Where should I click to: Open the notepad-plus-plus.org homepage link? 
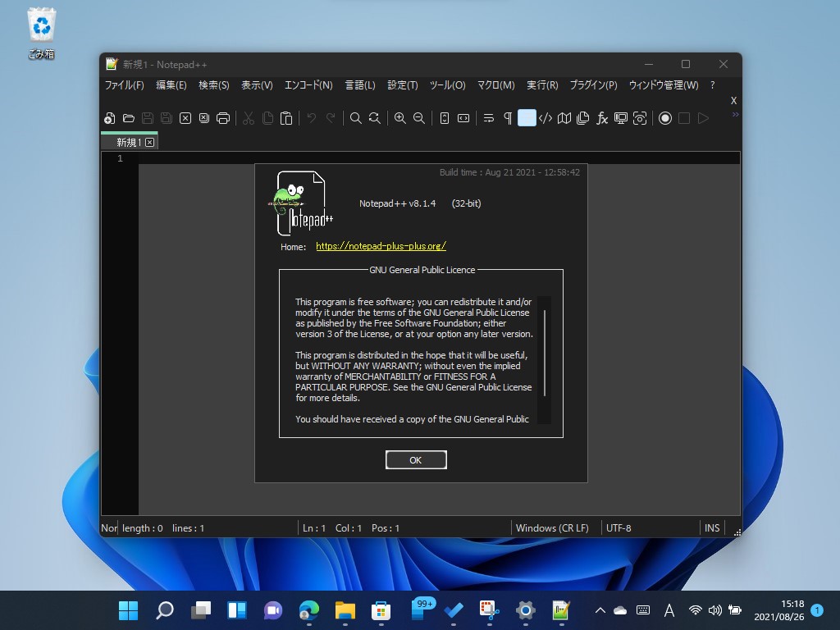click(x=381, y=245)
